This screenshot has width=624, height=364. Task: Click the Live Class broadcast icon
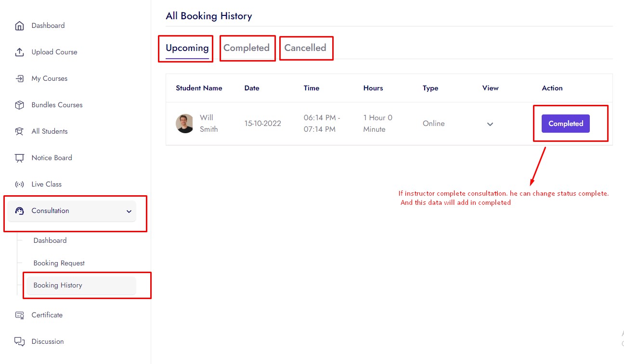pos(19,185)
